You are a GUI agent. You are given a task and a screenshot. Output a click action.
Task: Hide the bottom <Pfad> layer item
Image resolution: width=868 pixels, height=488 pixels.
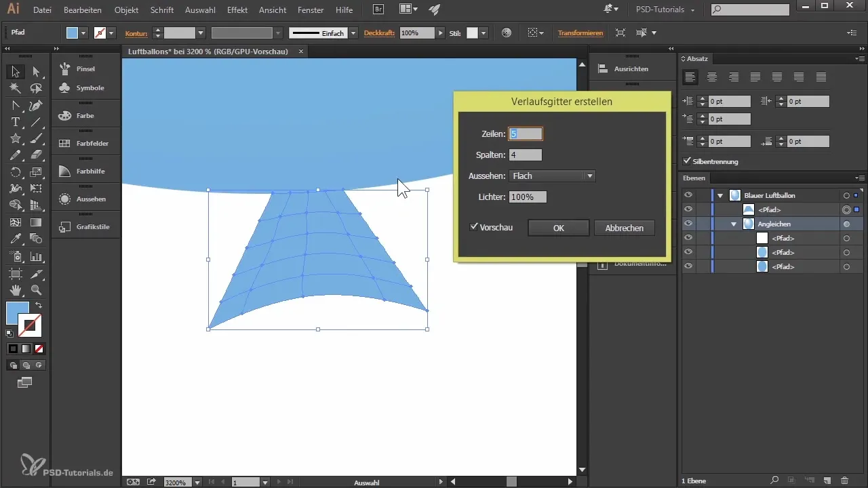click(688, 266)
